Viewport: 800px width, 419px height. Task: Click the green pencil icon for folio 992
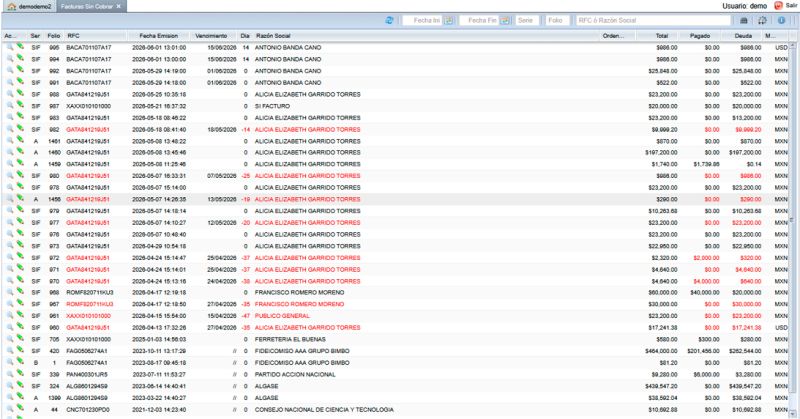point(20,70)
